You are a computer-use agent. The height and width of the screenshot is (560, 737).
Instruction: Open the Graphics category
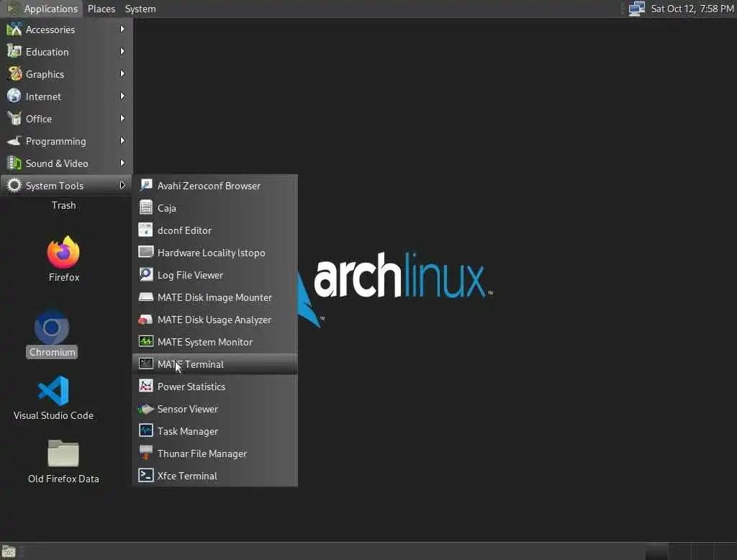(66, 74)
